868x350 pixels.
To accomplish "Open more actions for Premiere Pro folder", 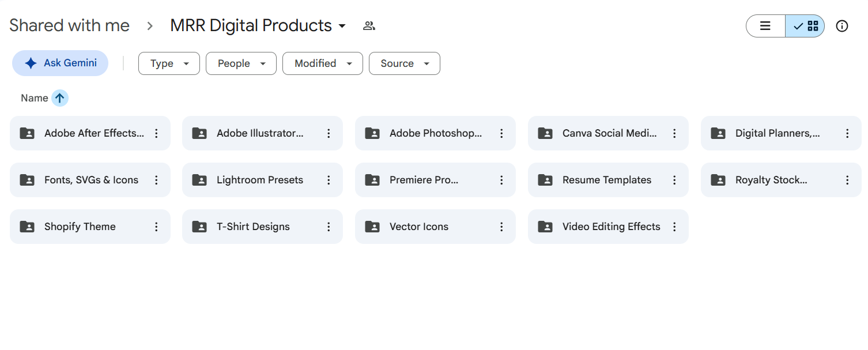I will click(501, 180).
